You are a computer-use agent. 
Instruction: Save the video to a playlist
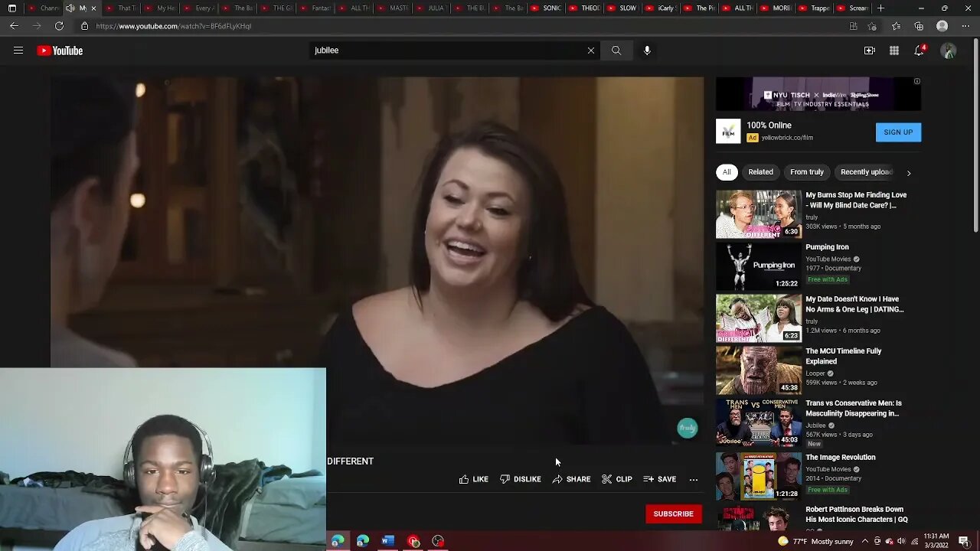(x=659, y=479)
